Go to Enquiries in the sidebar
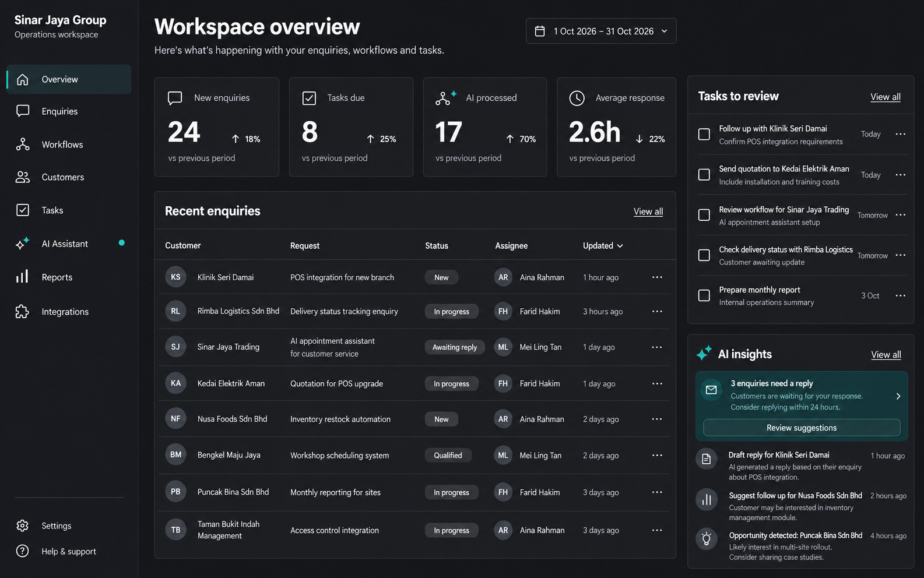Viewport: 924px width, 578px height. click(x=69, y=111)
